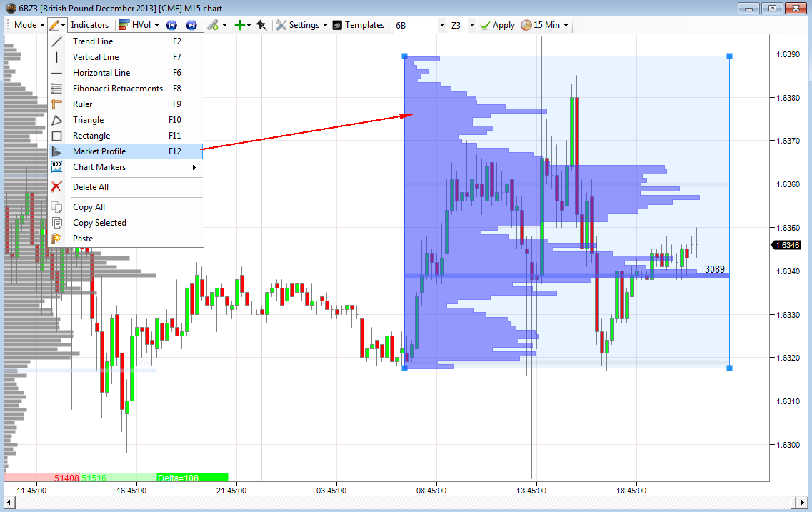Click the green plus add icon

tap(239, 25)
